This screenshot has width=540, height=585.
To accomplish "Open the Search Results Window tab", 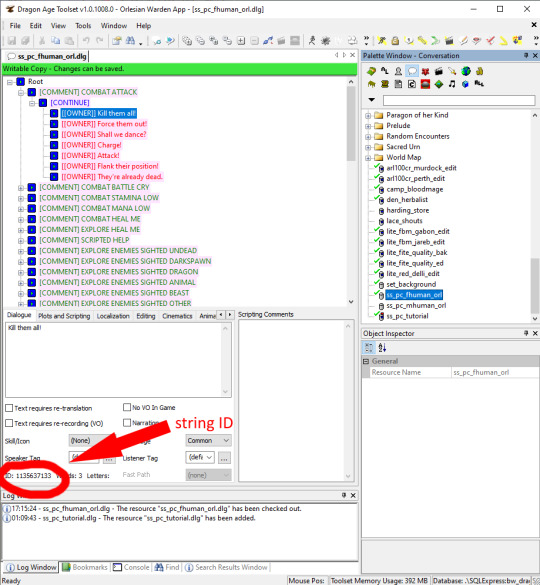I will 227,567.
